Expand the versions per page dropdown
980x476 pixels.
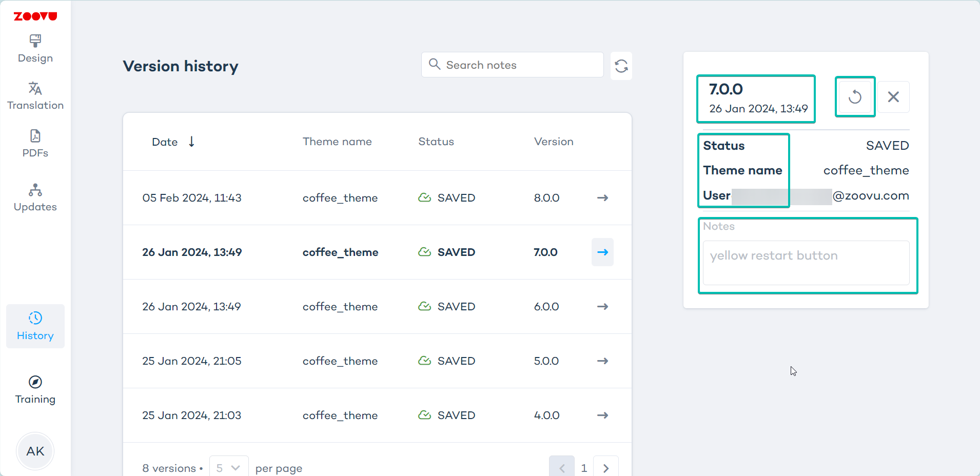[x=228, y=468]
